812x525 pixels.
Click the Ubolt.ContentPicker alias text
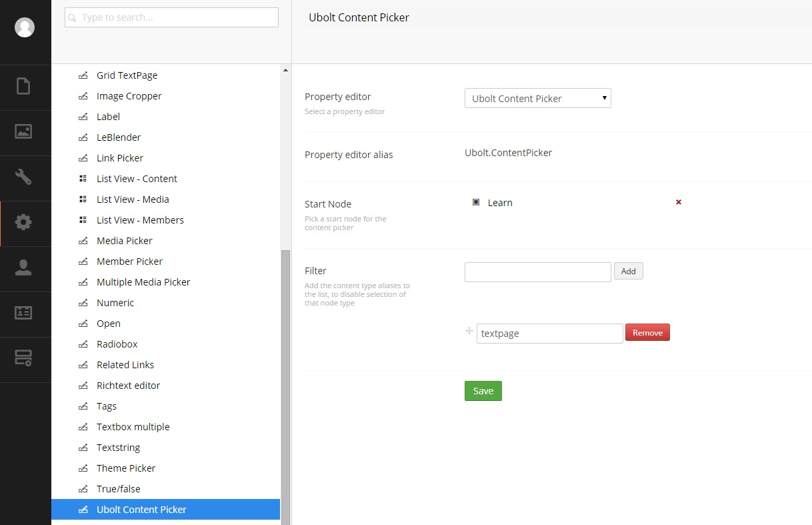[x=509, y=153]
